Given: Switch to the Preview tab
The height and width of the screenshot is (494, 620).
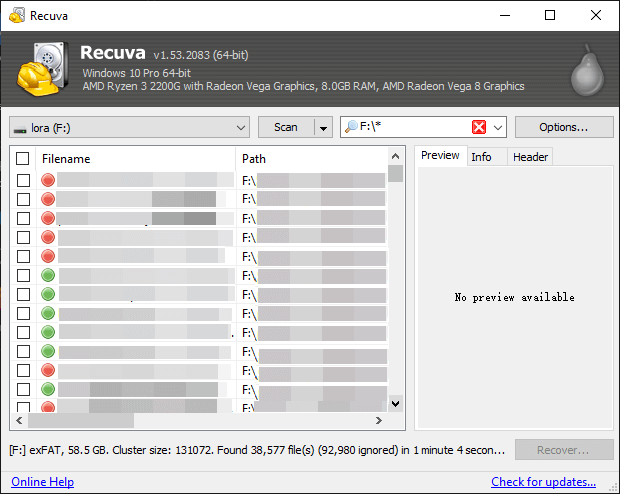Looking at the screenshot, I should pos(440,155).
